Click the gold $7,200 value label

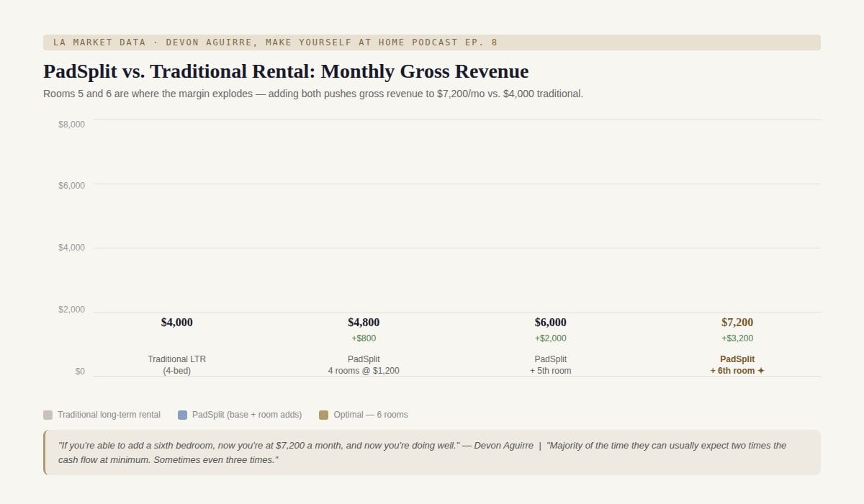(x=737, y=323)
